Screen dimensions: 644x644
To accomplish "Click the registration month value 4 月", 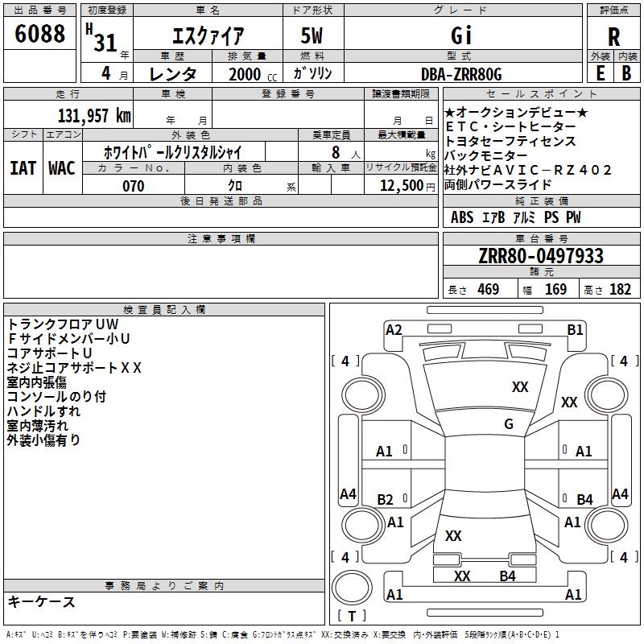I will point(114,73).
